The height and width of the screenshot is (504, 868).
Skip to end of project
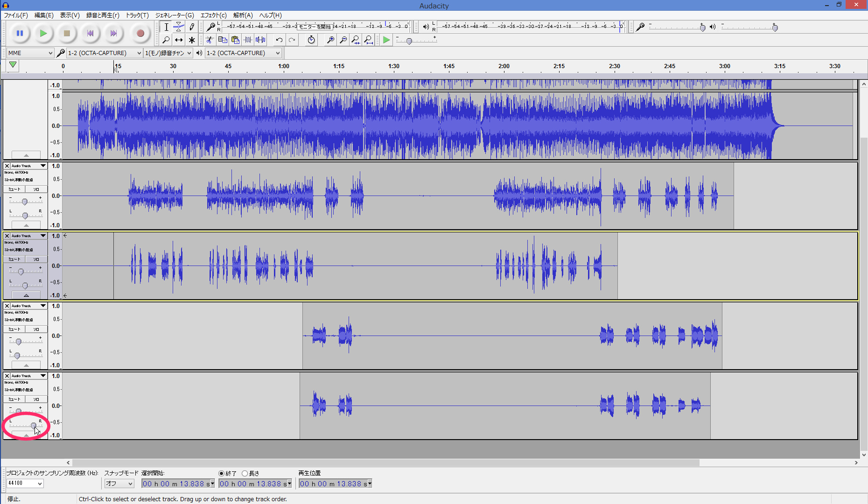pos(113,33)
